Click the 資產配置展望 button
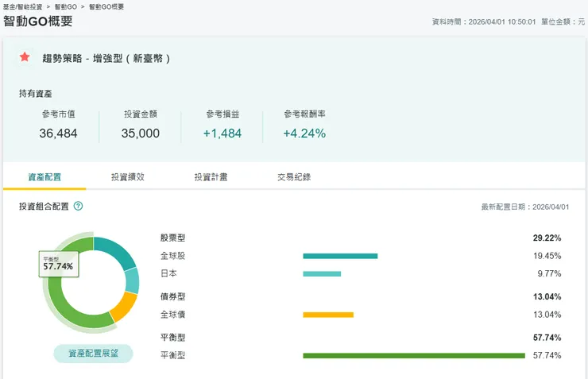This screenshot has width=588, height=379. (94, 354)
